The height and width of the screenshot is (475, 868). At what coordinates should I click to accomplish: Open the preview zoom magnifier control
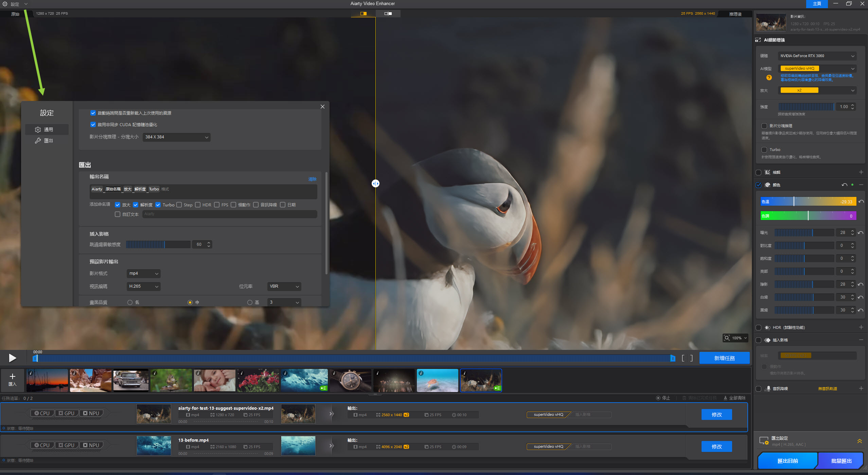click(727, 338)
